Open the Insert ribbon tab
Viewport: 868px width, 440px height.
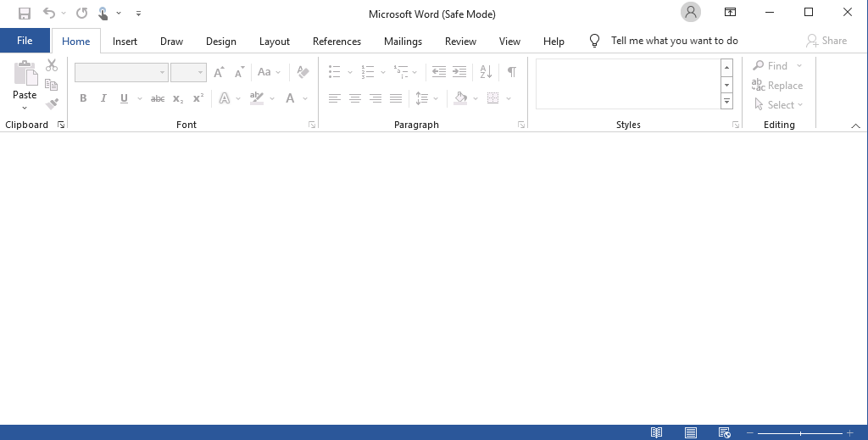tap(125, 41)
